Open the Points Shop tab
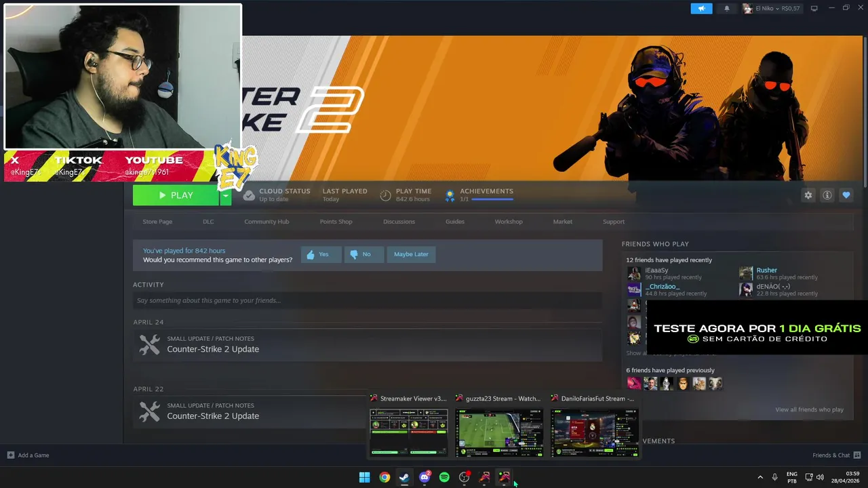Image resolution: width=868 pixels, height=488 pixels. 336,222
